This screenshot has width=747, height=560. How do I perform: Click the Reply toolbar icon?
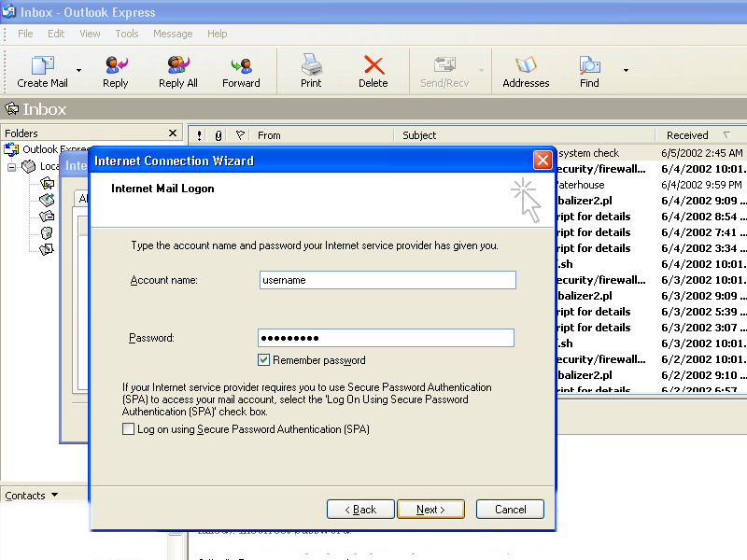[116, 65]
